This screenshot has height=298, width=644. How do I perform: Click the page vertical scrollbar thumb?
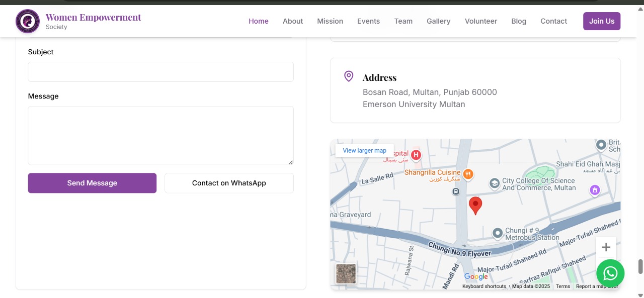640,266
